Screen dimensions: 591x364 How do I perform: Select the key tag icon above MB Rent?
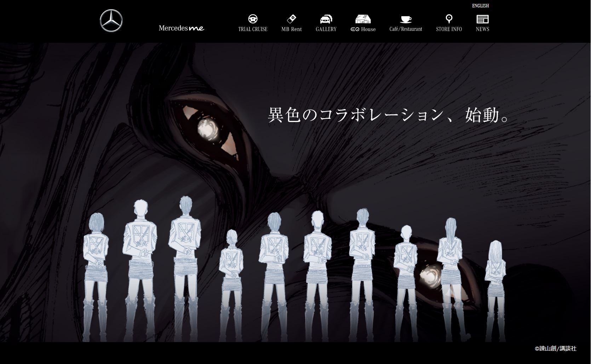[291, 19]
